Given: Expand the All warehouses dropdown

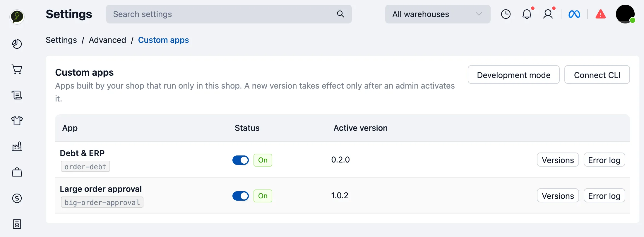Looking at the screenshot, I should (438, 14).
